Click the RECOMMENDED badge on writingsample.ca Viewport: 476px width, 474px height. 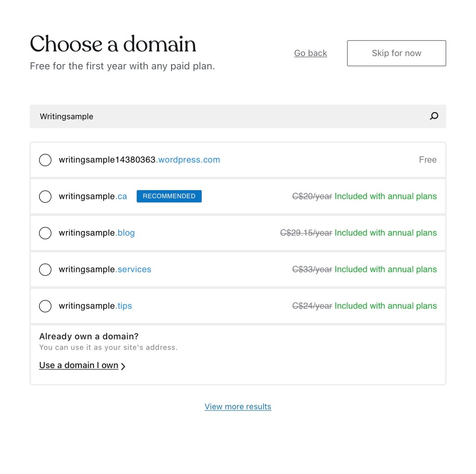169,196
